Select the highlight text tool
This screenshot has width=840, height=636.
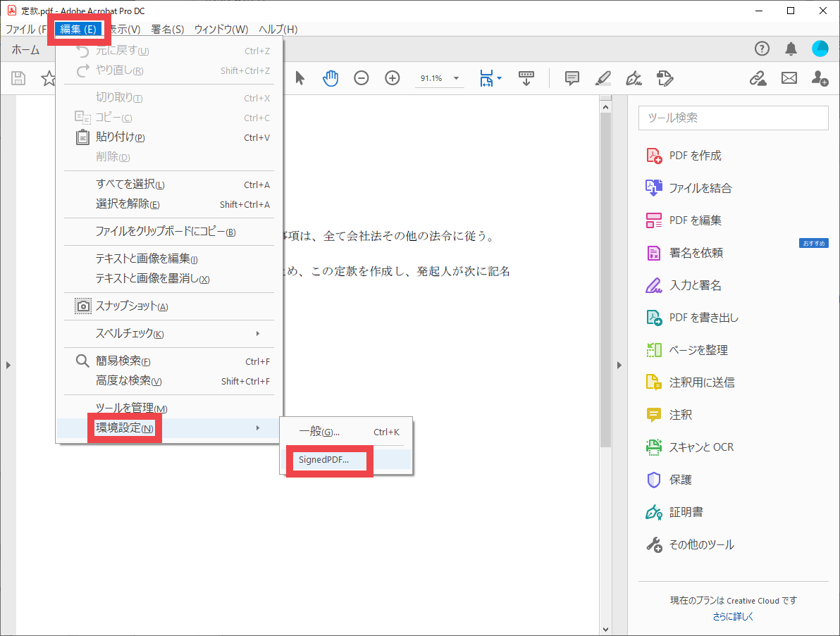coord(603,78)
